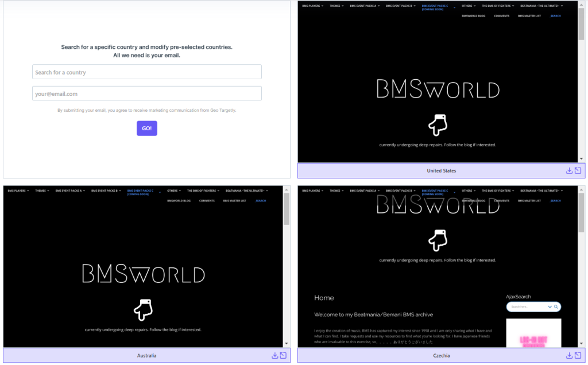
Task: Open the United States preview in new window
Action: pos(578,170)
